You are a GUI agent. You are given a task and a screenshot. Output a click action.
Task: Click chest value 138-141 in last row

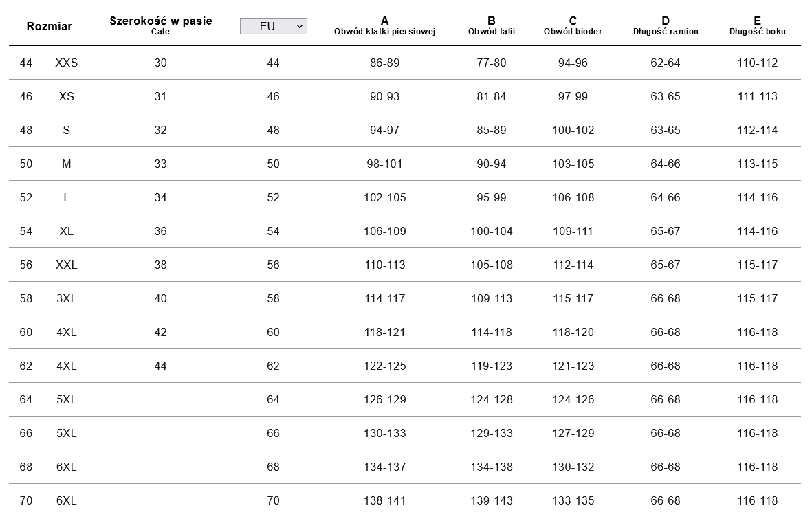(384, 501)
